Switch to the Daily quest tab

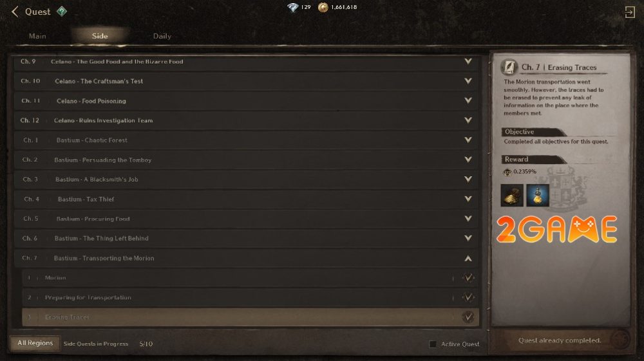tap(162, 36)
